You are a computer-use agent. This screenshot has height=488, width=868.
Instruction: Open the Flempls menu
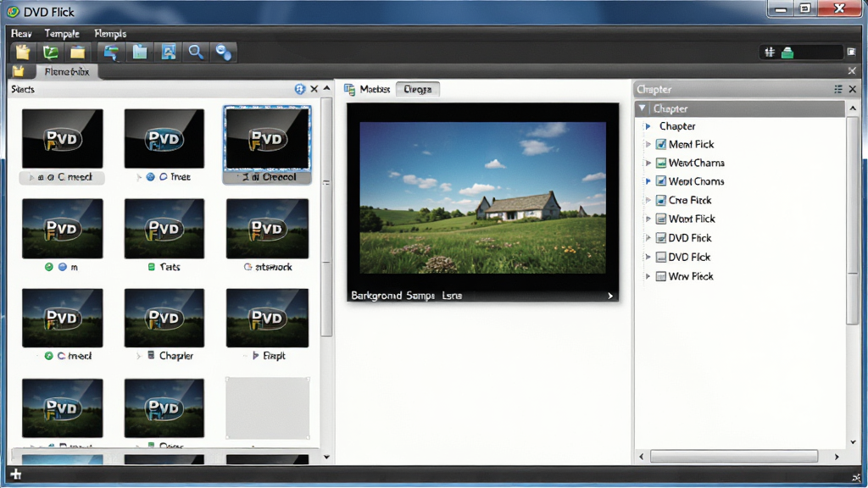click(x=110, y=34)
